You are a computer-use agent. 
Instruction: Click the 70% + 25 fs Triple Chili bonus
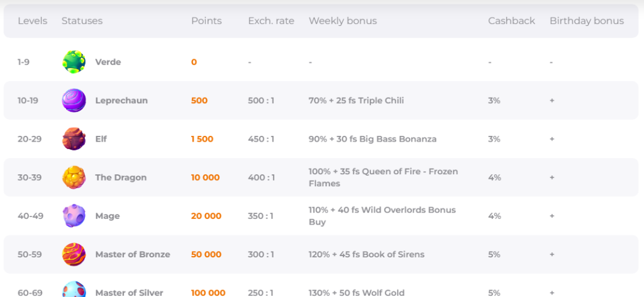(356, 101)
